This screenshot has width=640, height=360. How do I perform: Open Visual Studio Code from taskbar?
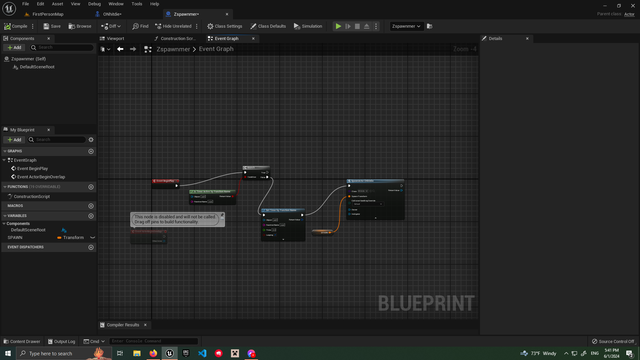[x=202, y=353]
